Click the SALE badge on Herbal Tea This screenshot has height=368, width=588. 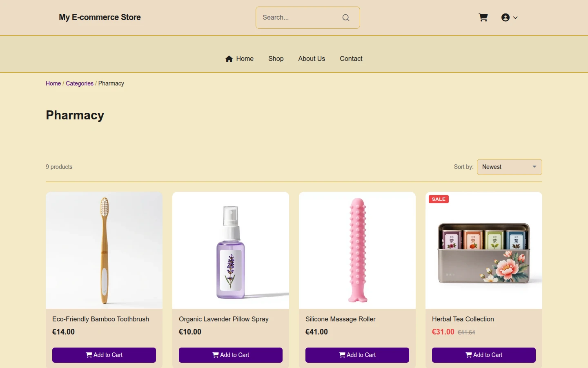click(x=439, y=199)
